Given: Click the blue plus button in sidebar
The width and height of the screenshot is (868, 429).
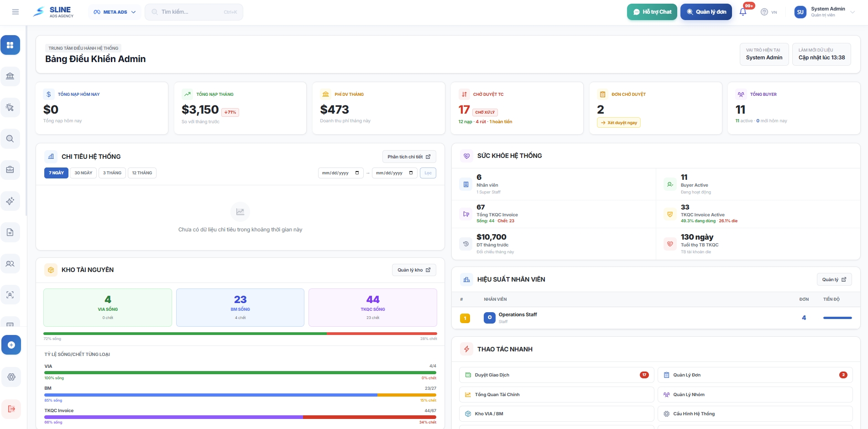Looking at the screenshot, I should [x=11, y=345].
